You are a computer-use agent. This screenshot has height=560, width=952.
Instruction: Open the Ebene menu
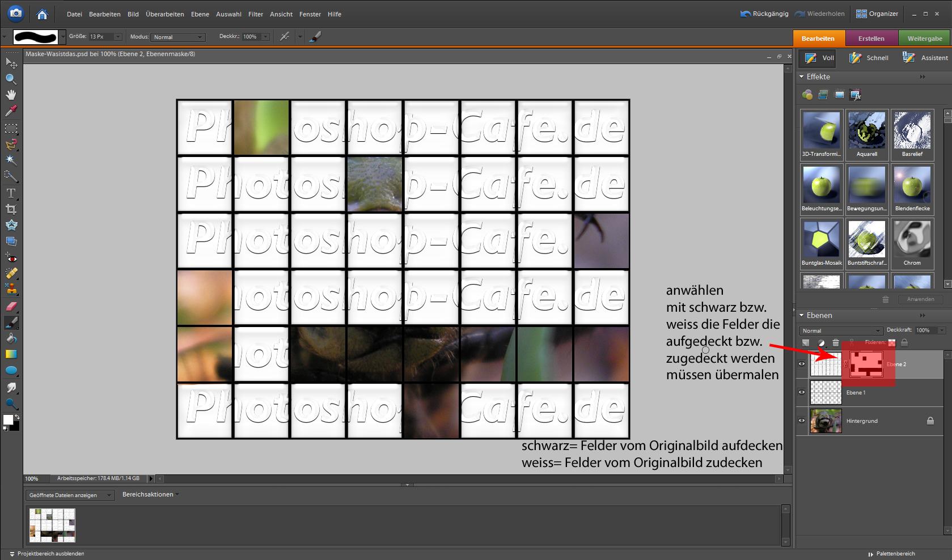point(200,14)
